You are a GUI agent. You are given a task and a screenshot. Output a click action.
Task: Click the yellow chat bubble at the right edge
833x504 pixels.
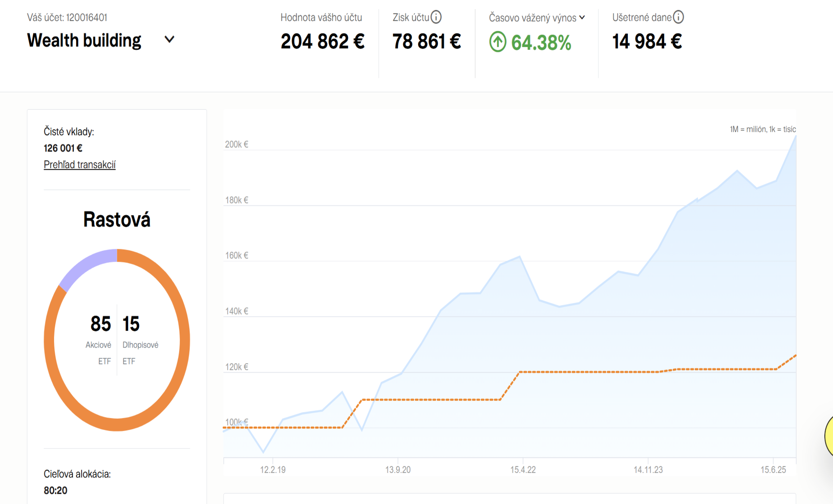point(829,436)
